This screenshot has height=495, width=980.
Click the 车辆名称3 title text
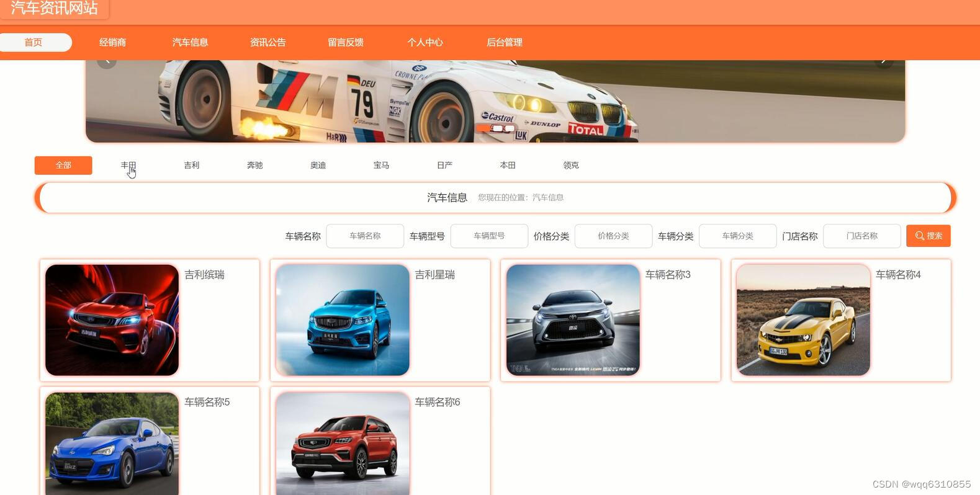pyautogui.click(x=668, y=275)
